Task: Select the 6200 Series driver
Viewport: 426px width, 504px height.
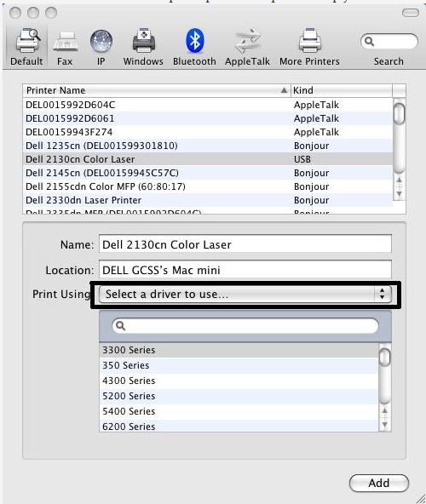Action: 239,427
